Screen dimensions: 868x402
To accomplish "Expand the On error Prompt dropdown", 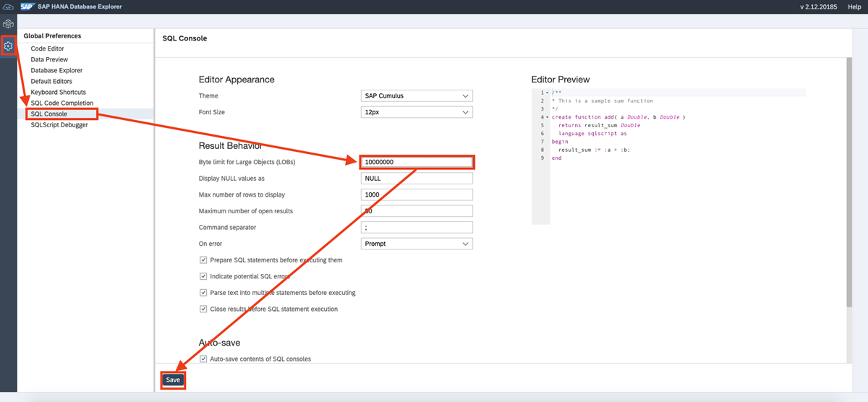I will click(x=417, y=244).
